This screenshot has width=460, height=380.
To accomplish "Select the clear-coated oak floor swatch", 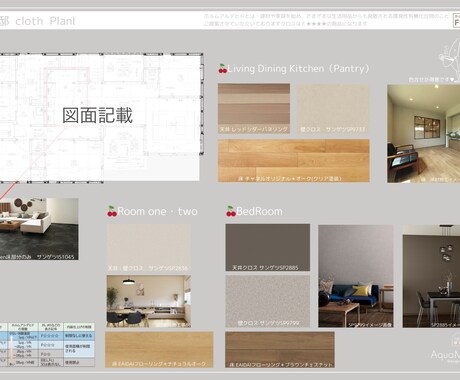I will pyautogui.click(x=294, y=161).
